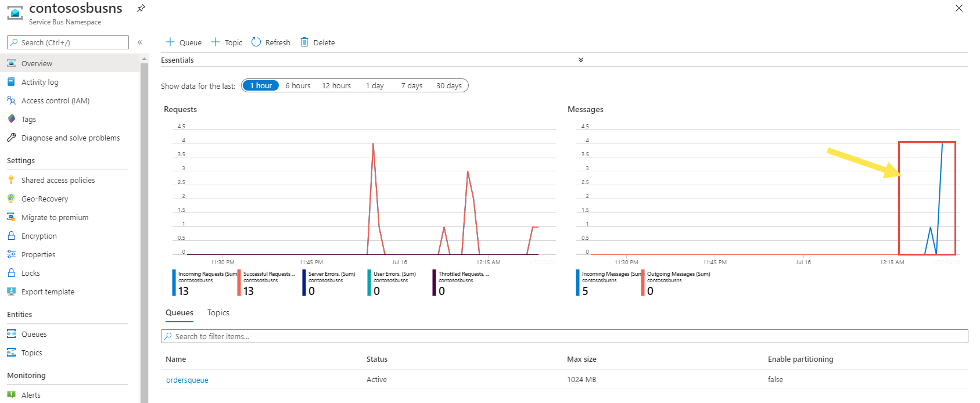Click the Encryption lock icon
Viewport: 980px width, 403px height.
[x=11, y=236]
